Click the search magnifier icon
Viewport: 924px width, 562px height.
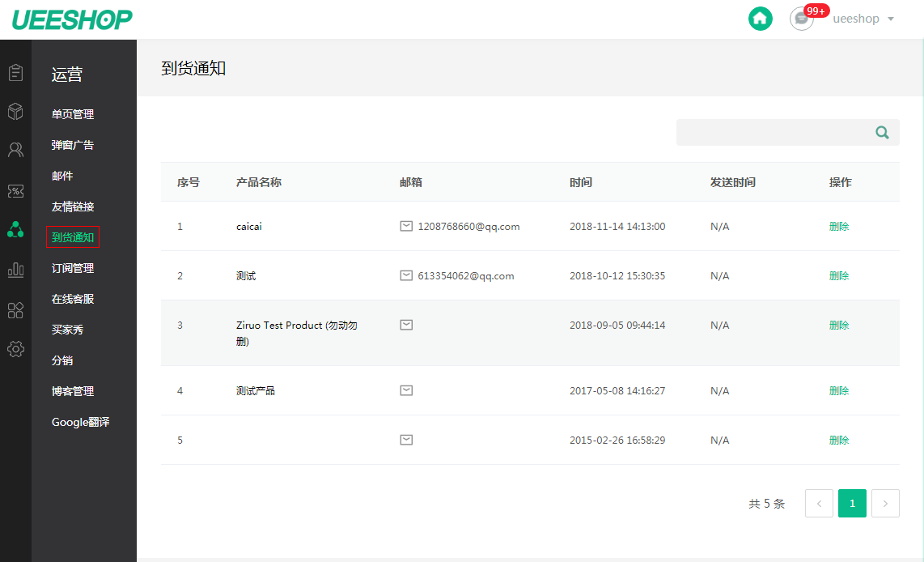point(882,133)
